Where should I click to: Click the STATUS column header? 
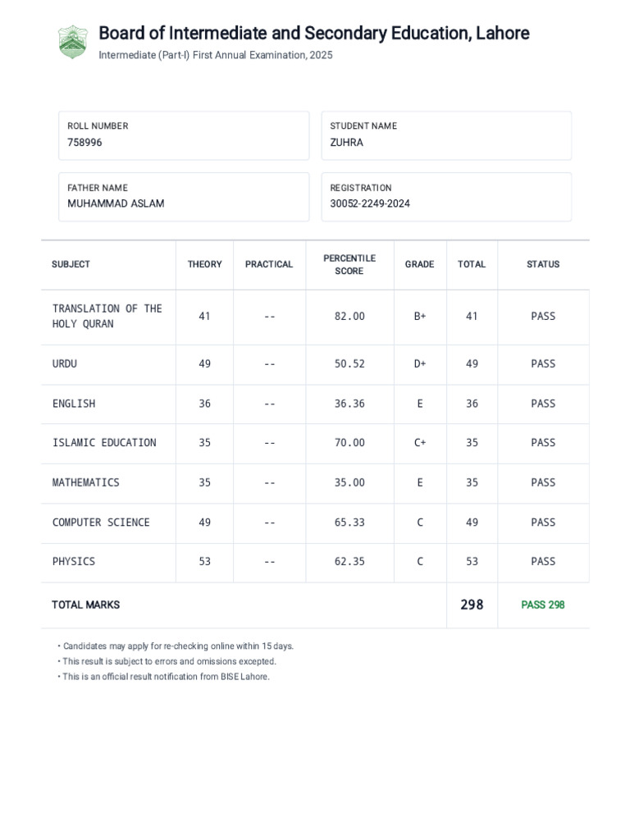[x=543, y=264]
